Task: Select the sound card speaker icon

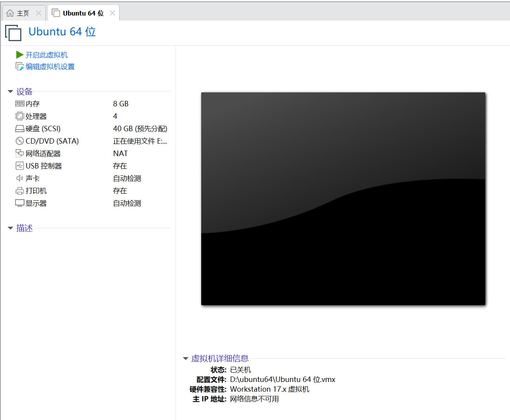Action: point(20,178)
